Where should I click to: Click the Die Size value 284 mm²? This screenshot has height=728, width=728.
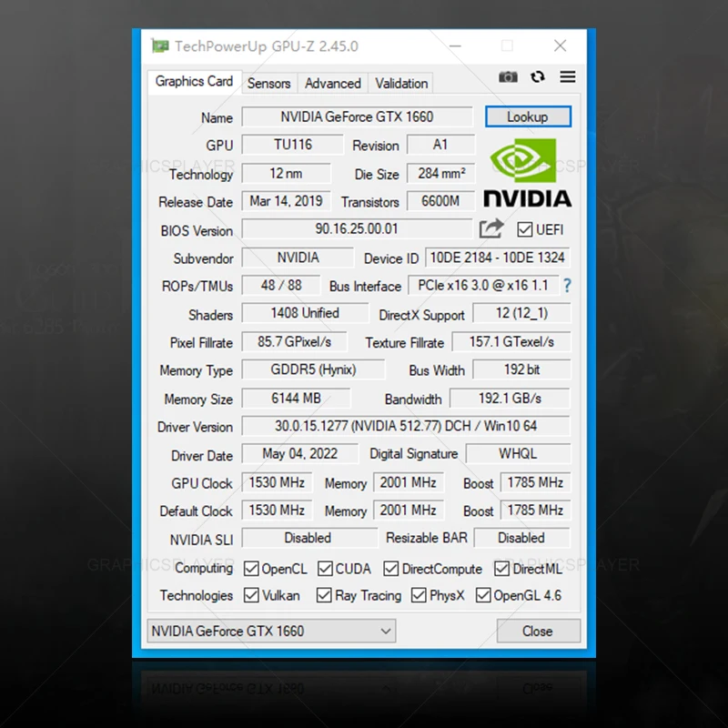click(x=440, y=174)
